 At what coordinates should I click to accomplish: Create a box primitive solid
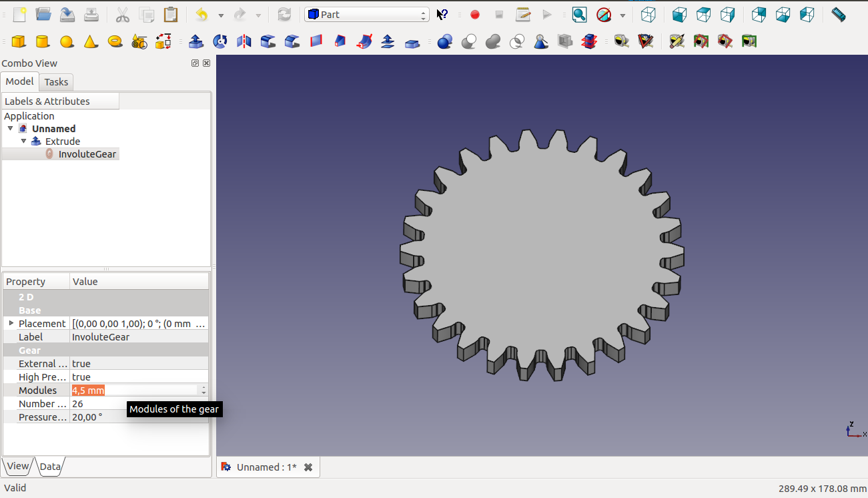pyautogui.click(x=19, y=42)
